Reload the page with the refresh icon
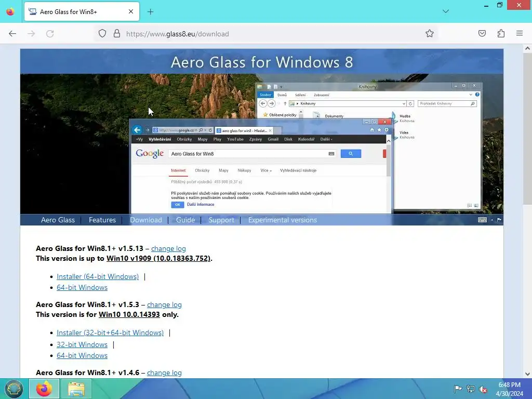 50,34
